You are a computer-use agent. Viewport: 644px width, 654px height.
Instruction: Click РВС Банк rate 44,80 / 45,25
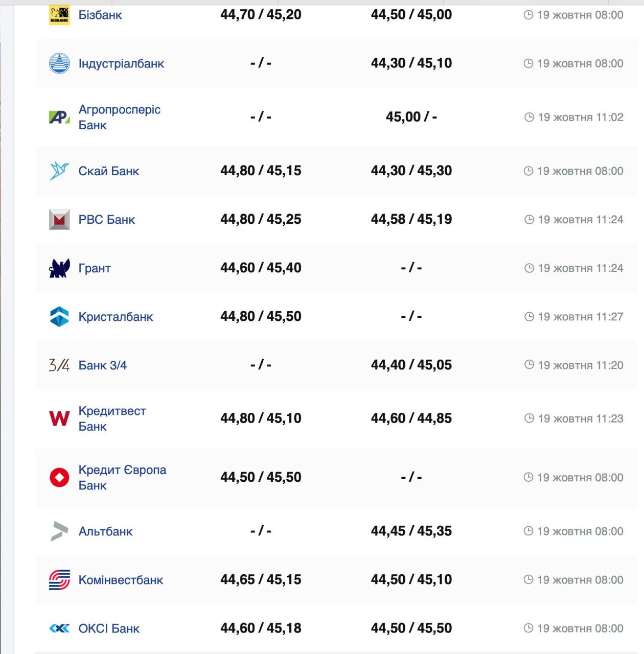point(261,219)
